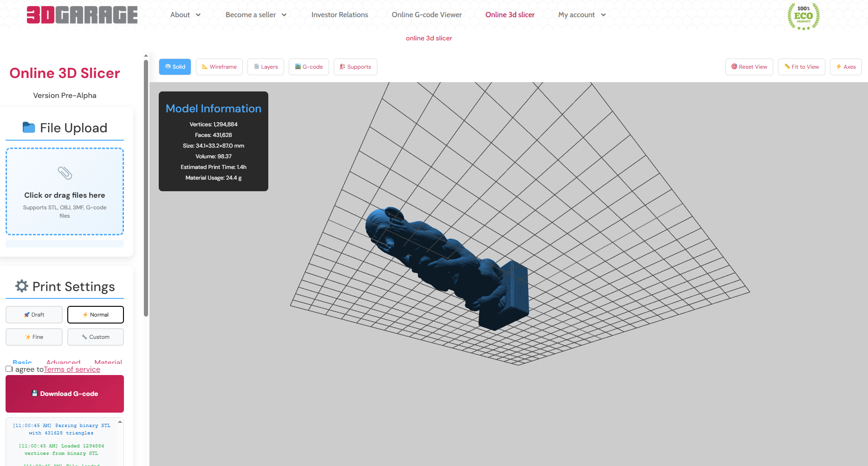
Task: Click the file upload drop zone
Action: point(65,191)
